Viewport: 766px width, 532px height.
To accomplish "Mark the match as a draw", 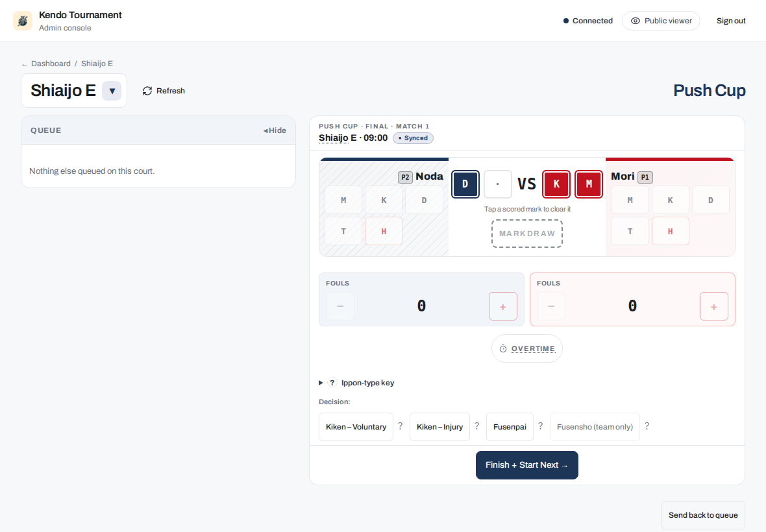I will pos(527,234).
